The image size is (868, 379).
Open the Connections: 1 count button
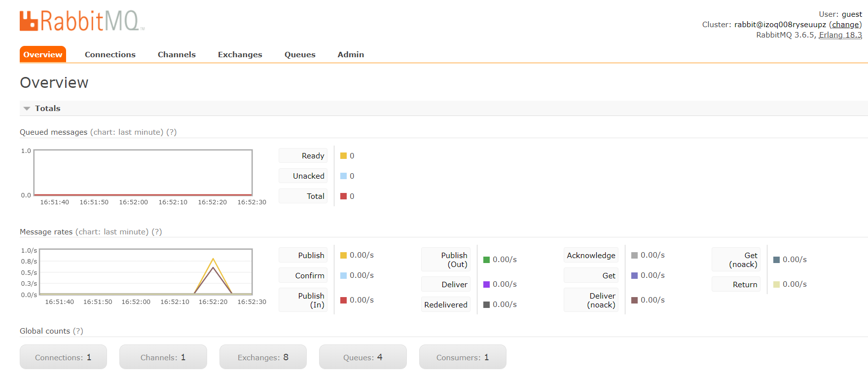pos(63,357)
